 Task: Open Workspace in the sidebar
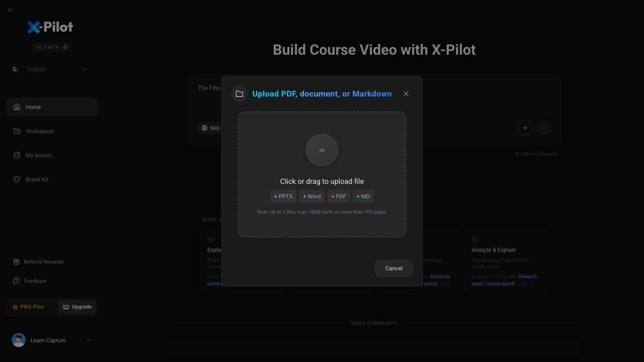tap(52, 131)
